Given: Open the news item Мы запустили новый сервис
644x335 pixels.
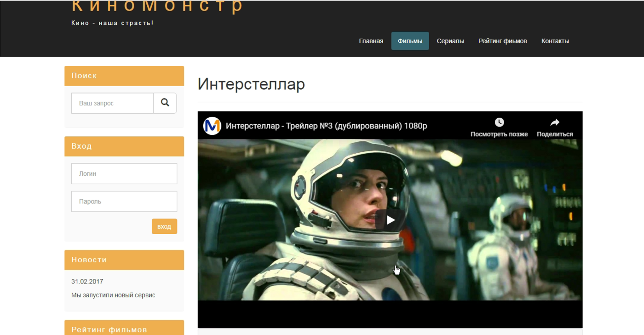Looking at the screenshot, I should (x=113, y=295).
